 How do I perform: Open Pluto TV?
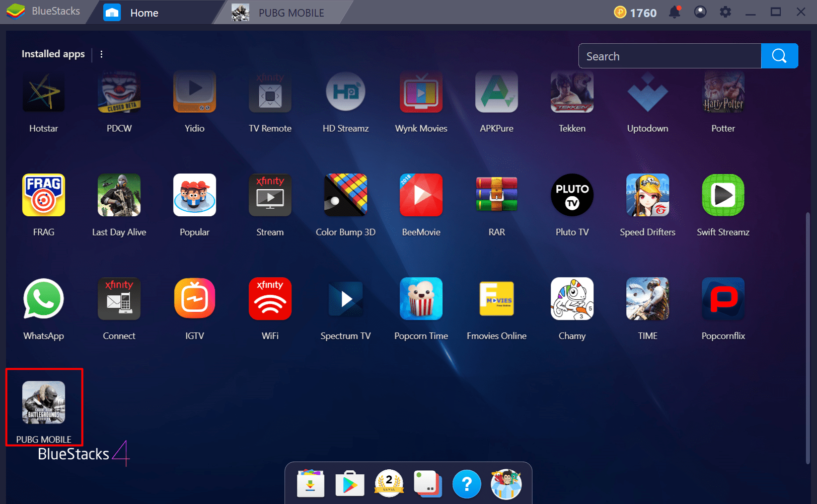coord(572,195)
